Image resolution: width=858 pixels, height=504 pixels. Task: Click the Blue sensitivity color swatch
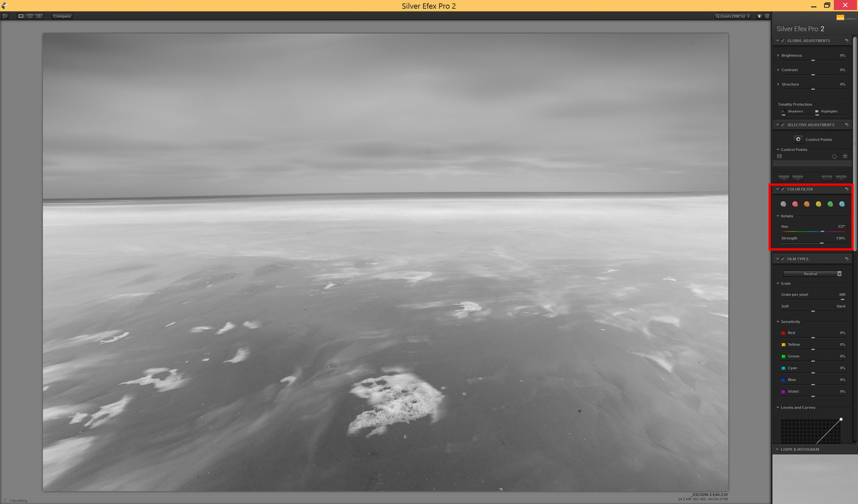pos(784,380)
